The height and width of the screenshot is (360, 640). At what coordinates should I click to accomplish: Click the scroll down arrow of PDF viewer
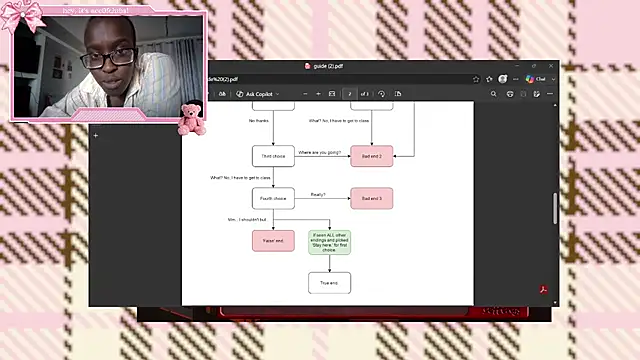[555, 302]
